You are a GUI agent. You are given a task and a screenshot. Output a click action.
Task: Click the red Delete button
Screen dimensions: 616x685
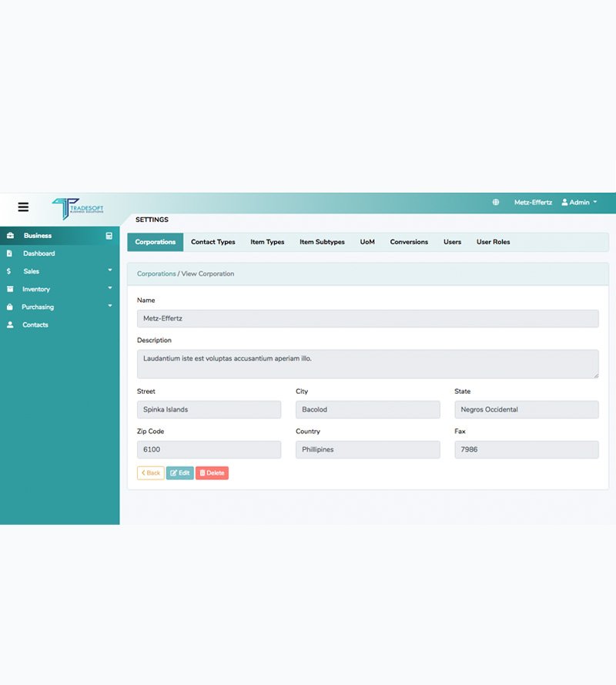click(212, 473)
